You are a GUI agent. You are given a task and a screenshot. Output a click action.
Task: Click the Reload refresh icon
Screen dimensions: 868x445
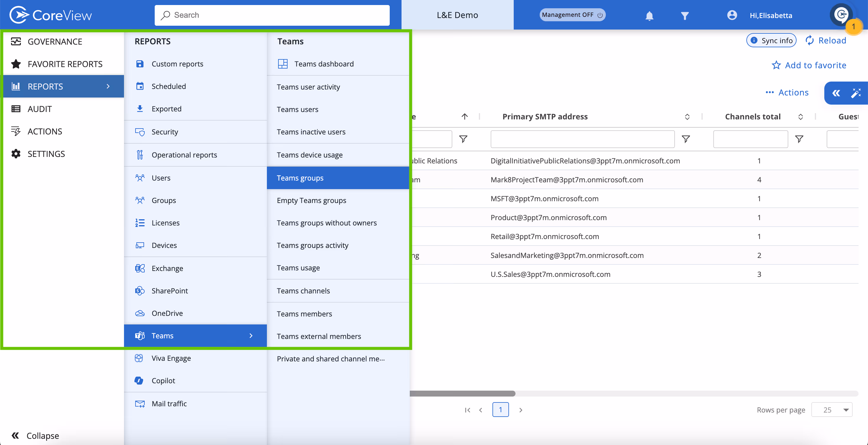[809, 40]
